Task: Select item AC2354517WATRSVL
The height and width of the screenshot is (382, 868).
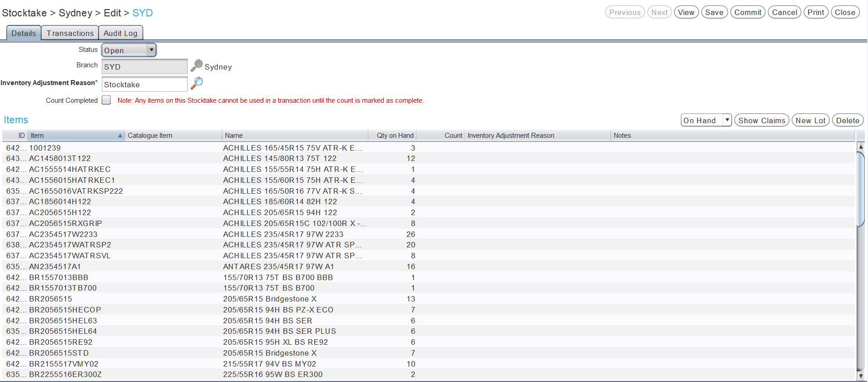Action: pyautogui.click(x=429, y=256)
